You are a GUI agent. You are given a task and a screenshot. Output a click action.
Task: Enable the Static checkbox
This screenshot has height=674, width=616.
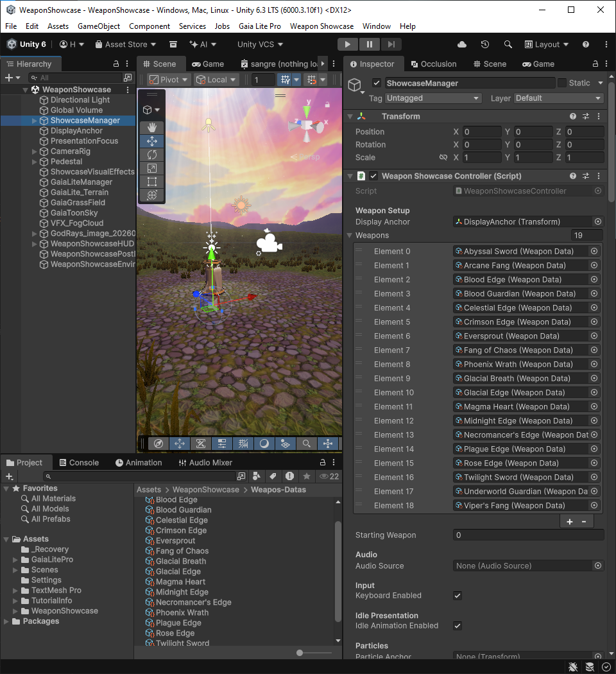coord(562,83)
